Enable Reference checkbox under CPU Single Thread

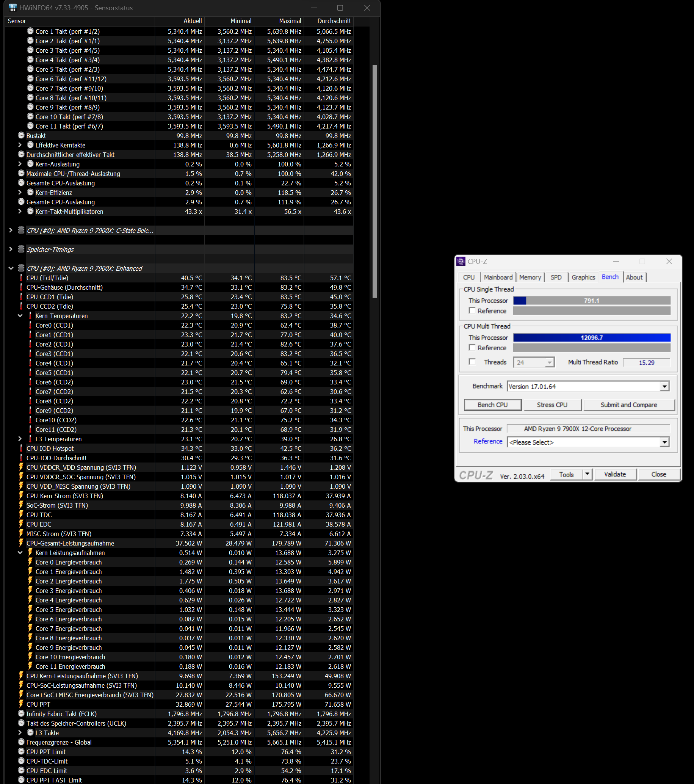click(472, 310)
